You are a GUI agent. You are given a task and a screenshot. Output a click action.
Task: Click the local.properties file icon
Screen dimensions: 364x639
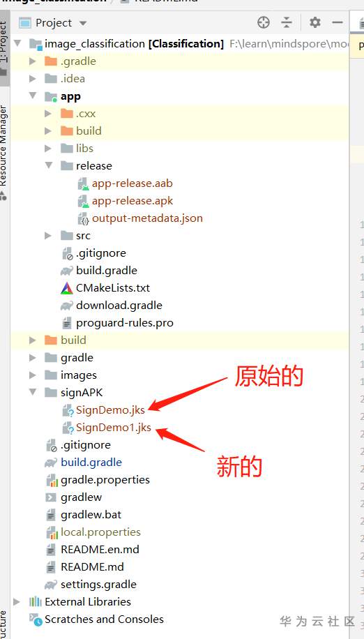pos(52,532)
